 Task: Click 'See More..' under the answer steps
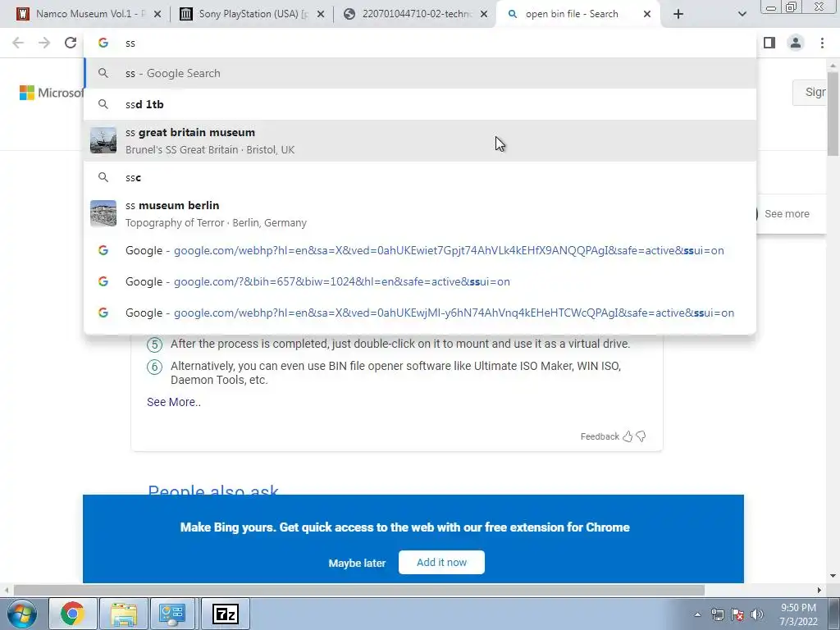[174, 402]
